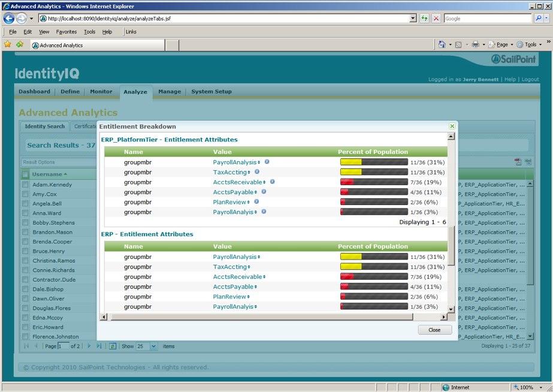Open the address bar dropdown arrow
The height and width of the screenshot is (392, 553).
pyautogui.click(x=413, y=19)
